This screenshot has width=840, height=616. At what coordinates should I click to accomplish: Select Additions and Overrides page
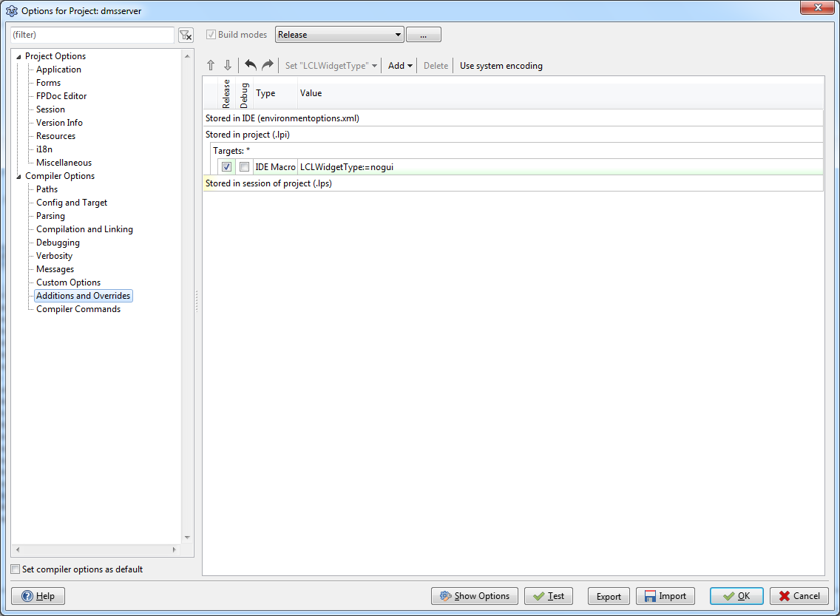[x=83, y=296]
